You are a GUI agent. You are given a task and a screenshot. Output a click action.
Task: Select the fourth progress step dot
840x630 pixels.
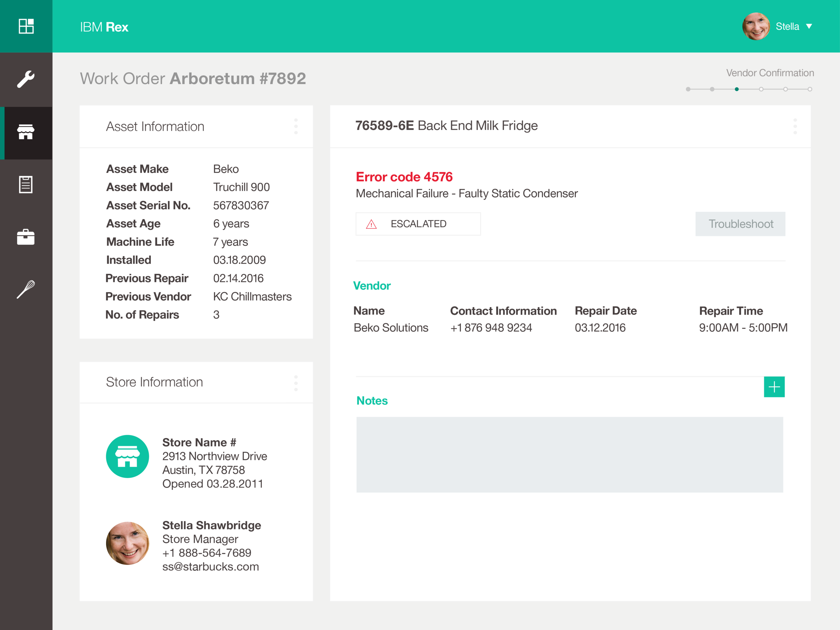[761, 89]
